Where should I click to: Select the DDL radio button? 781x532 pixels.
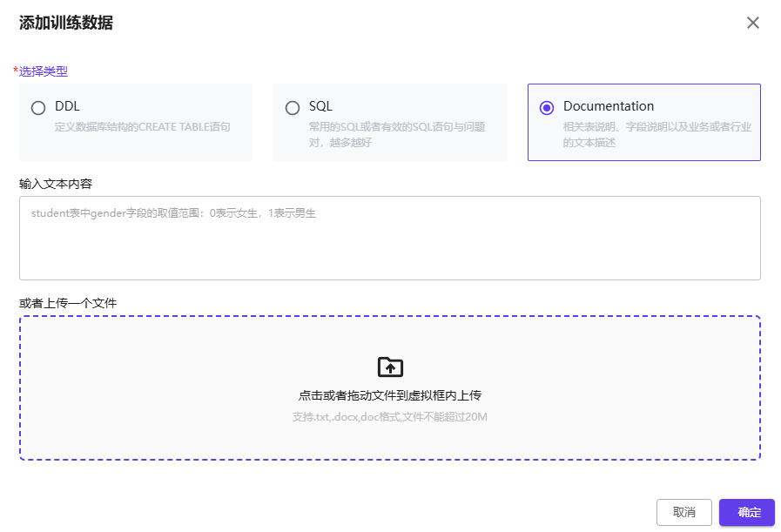(38, 108)
